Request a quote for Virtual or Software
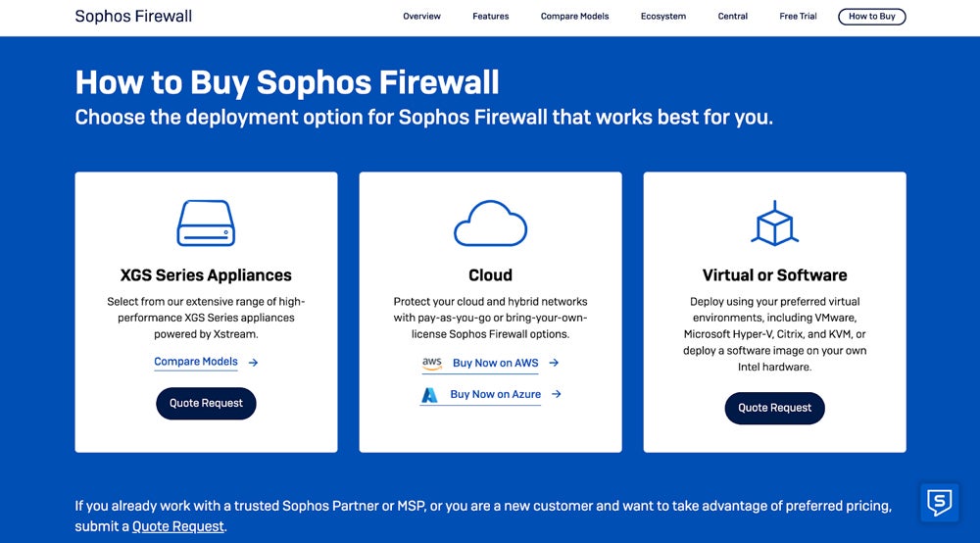 774,408
